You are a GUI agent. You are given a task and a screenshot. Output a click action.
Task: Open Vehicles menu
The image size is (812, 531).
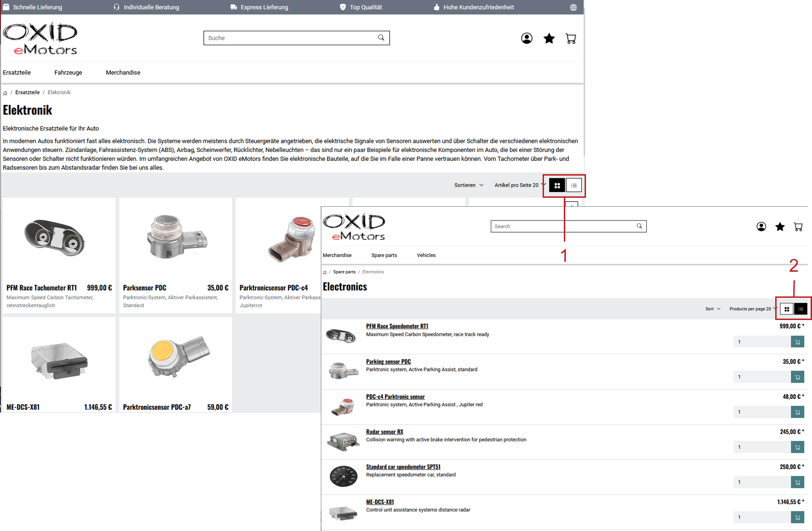(426, 255)
